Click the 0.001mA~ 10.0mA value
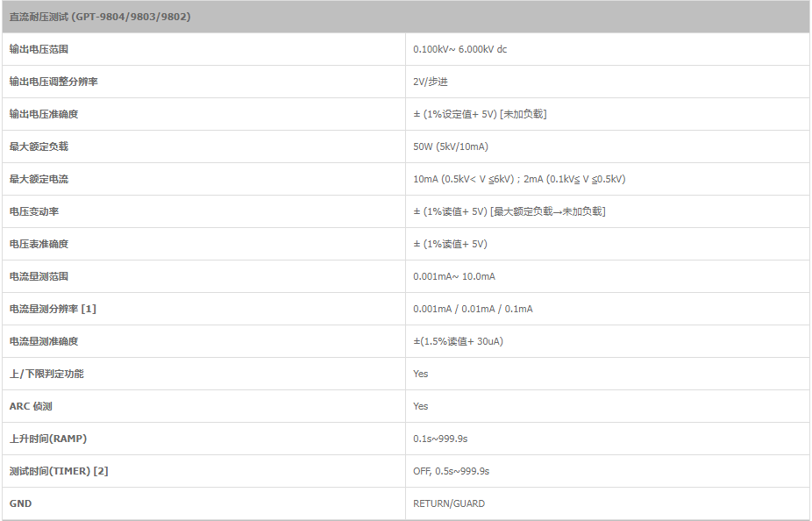Screen dimensions: 812x521 [454, 276]
